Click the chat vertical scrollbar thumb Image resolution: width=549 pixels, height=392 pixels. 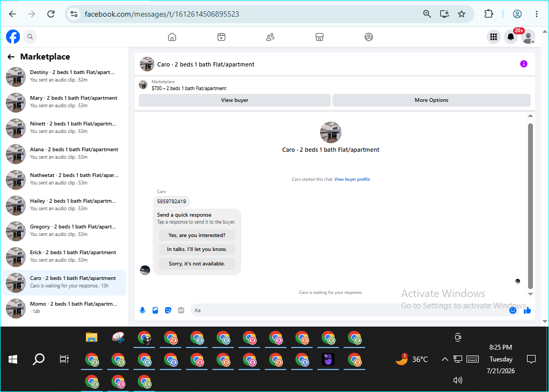tap(530, 206)
